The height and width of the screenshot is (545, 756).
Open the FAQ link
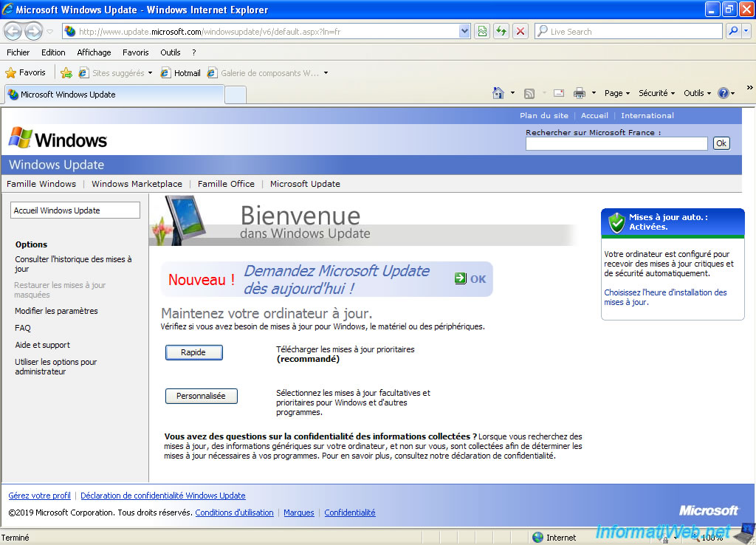coord(23,328)
